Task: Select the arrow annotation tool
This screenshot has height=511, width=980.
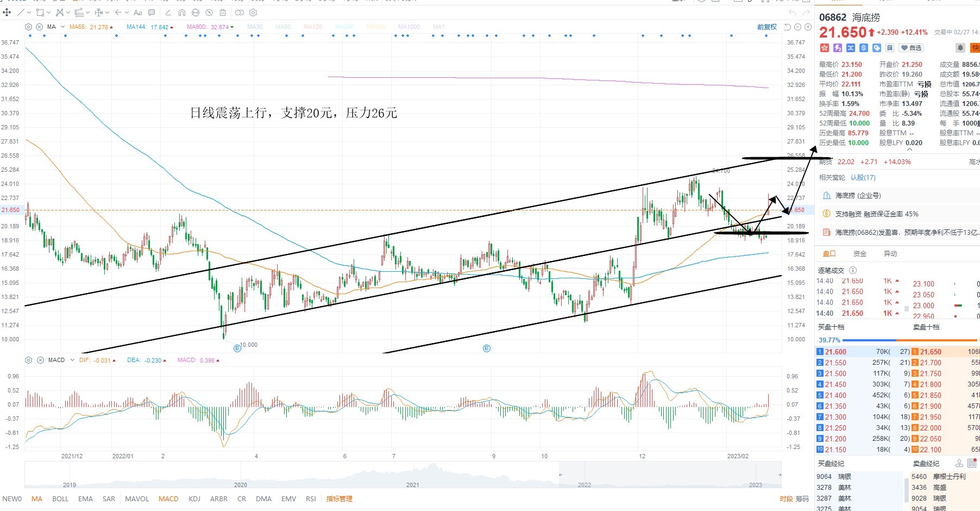Action: [x=118, y=12]
